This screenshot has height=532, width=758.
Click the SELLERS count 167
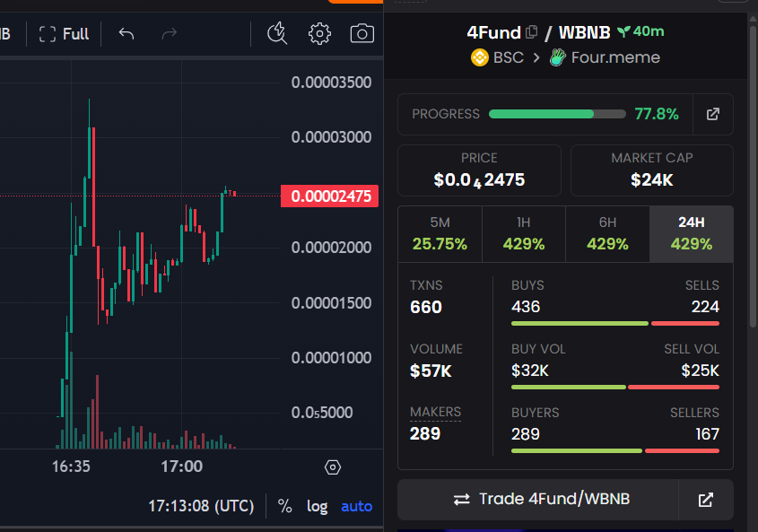tap(707, 434)
